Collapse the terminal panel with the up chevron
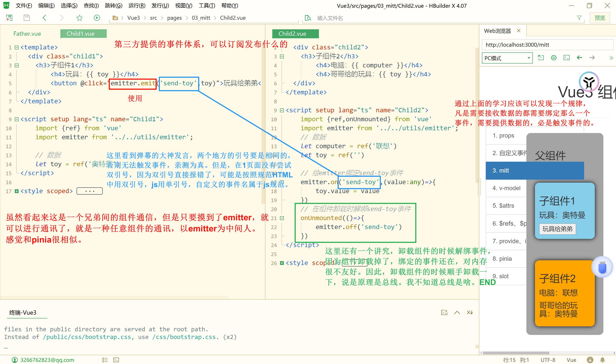 point(457,312)
